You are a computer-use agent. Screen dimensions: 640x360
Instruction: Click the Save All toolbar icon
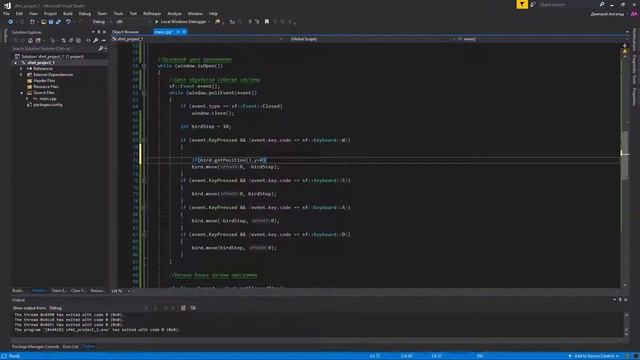(58, 22)
